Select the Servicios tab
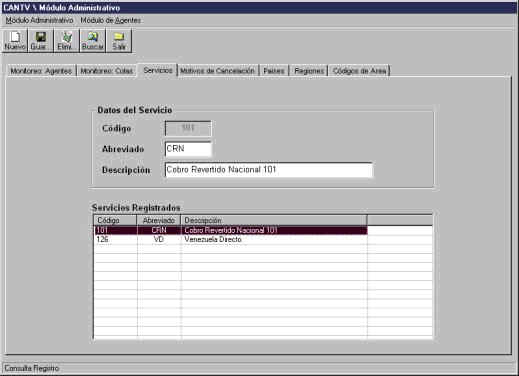This screenshot has width=519, height=376. (x=158, y=70)
